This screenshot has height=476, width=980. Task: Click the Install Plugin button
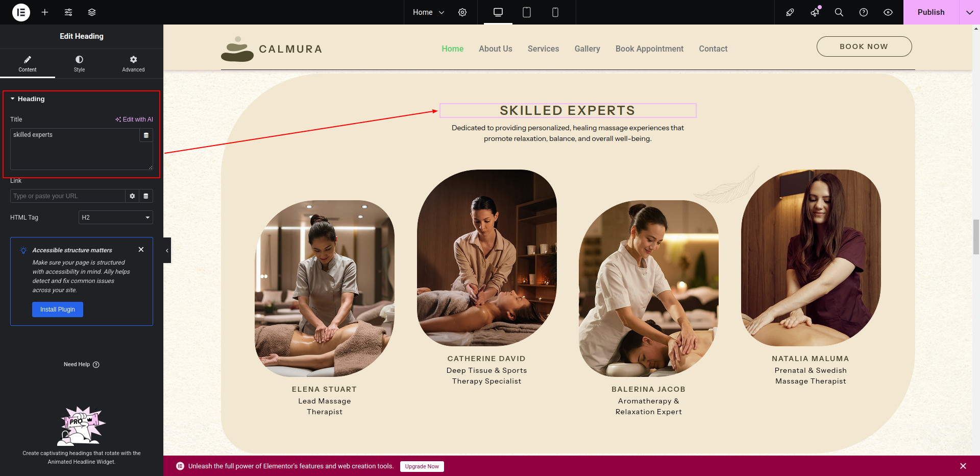[x=58, y=310]
